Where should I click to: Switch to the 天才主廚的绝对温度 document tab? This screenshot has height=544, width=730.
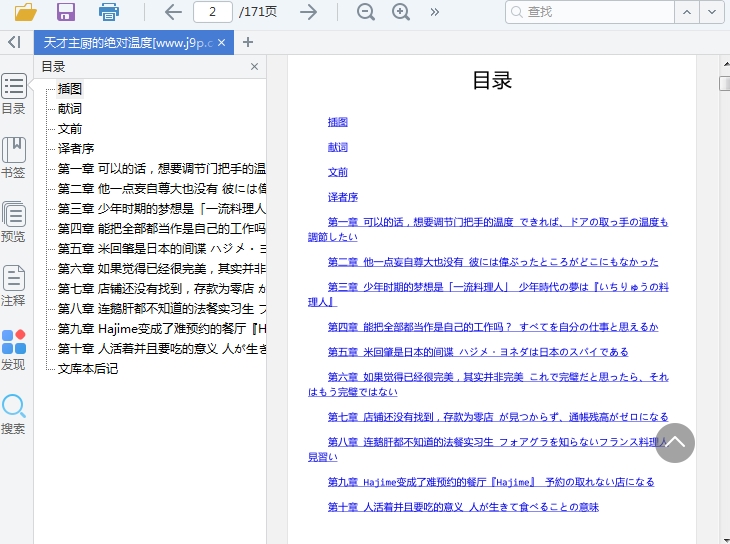(x=128, y=42)
